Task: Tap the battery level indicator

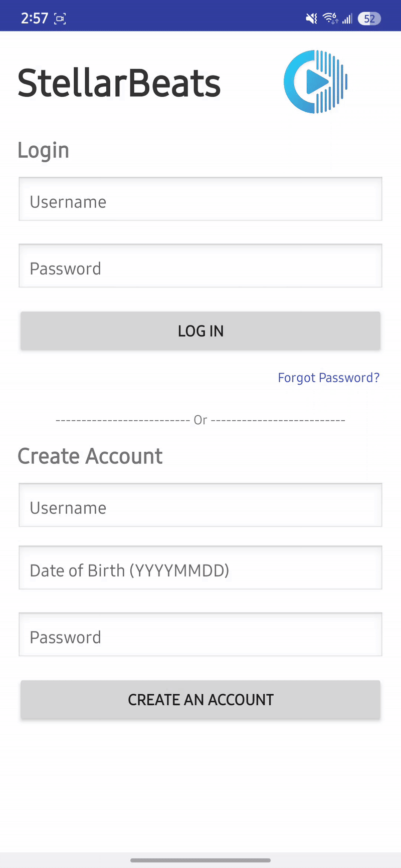Action: [x=369, y=19]
